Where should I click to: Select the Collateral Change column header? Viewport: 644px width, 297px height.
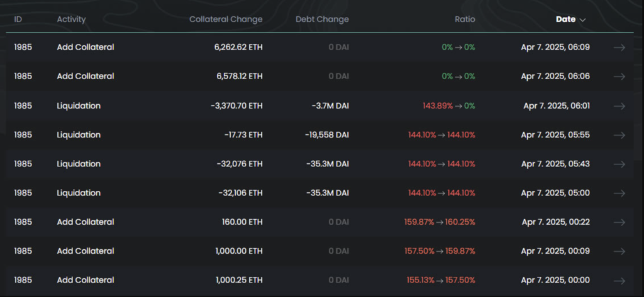(x=226, y=19)
